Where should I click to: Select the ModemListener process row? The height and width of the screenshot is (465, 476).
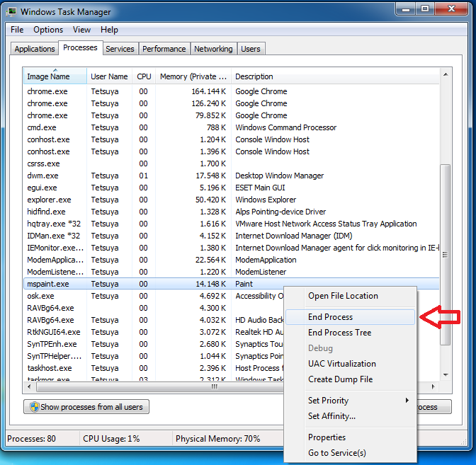[232, 272]
